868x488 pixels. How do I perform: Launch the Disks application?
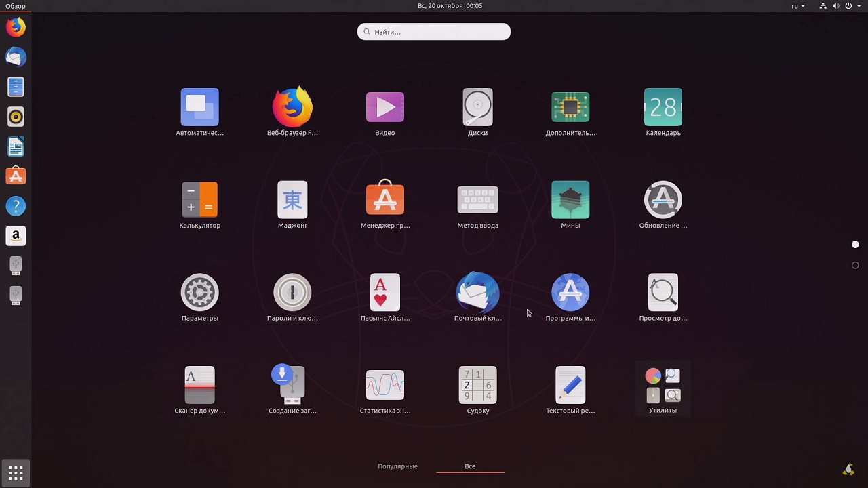tap(477, 108)
